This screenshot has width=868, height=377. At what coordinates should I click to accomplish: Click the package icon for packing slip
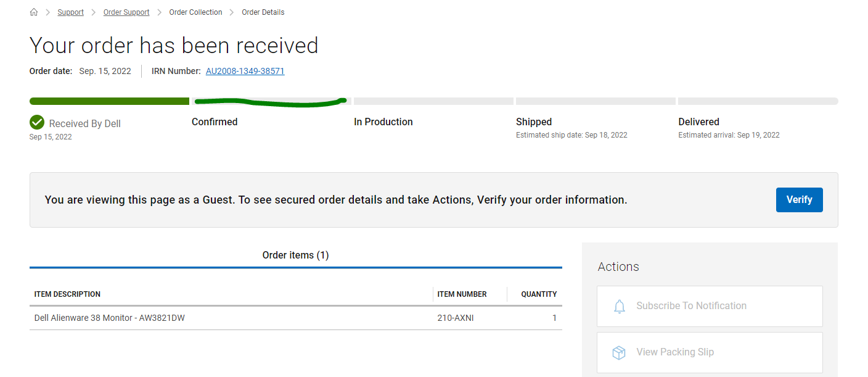(619, 352)
